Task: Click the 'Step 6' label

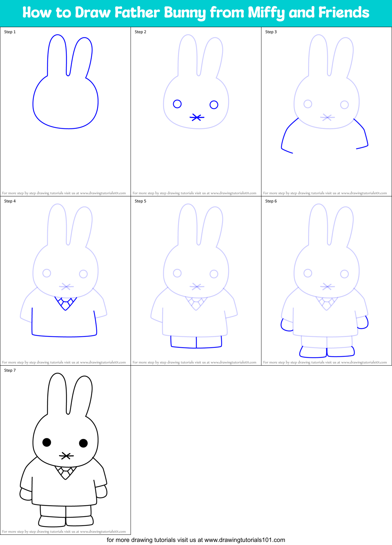Action: point(271,201)
